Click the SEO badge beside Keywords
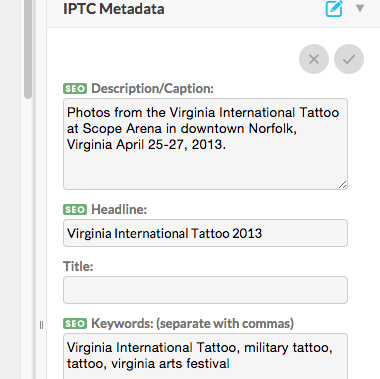Image resolution: width=380 pixels, height=379 pixels. [x=75, y=324]
